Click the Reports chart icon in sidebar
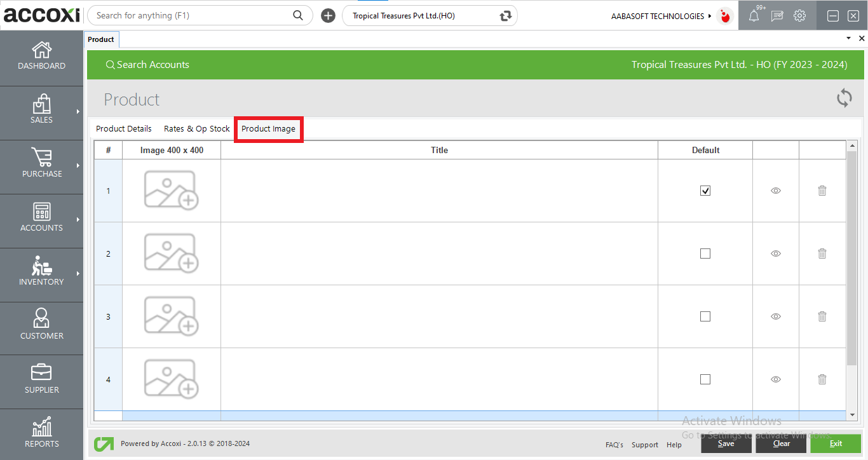 41,428
